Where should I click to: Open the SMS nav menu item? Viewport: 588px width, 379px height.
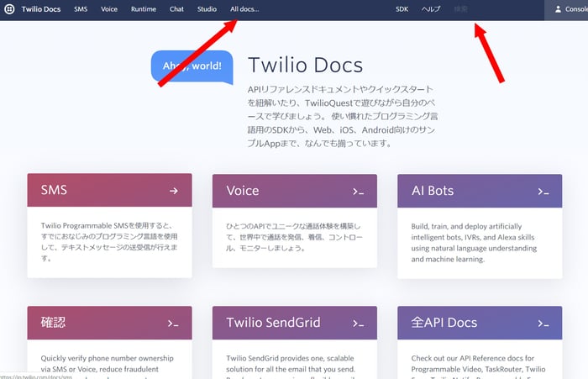(81, 9)
